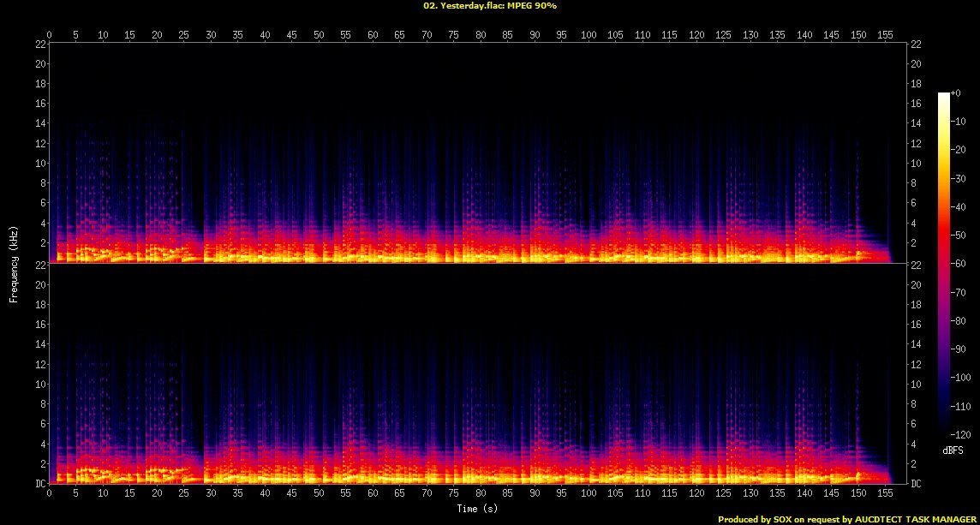This screenshot has width=980, height=525.
Task: Click the "Time (s)" axis label
Action: tap(479, 509)
